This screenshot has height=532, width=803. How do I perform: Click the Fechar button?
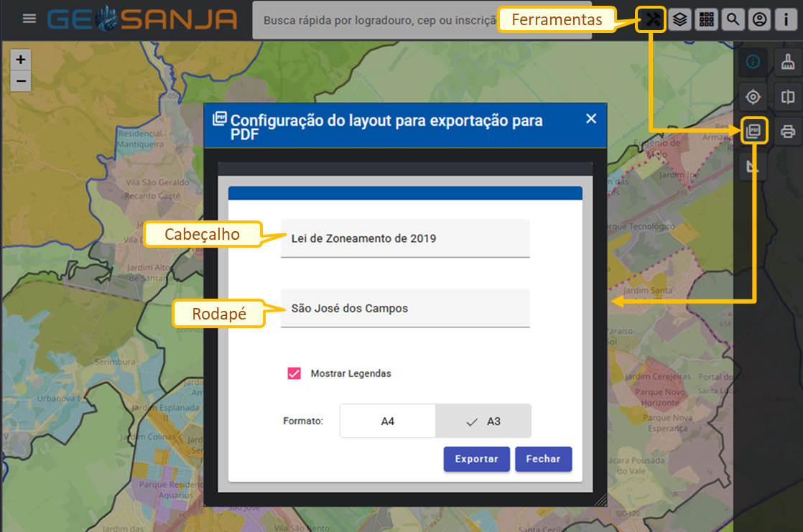point(543,459)
